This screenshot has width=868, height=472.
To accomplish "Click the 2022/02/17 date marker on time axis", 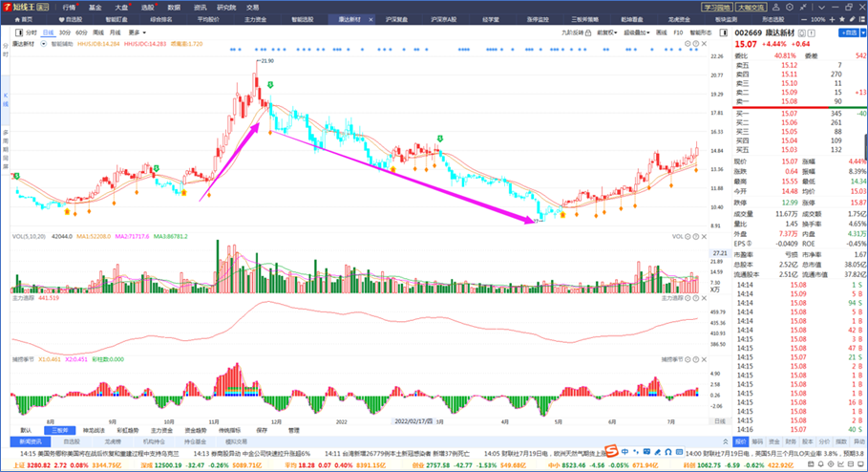I will (x=413, y=421).
